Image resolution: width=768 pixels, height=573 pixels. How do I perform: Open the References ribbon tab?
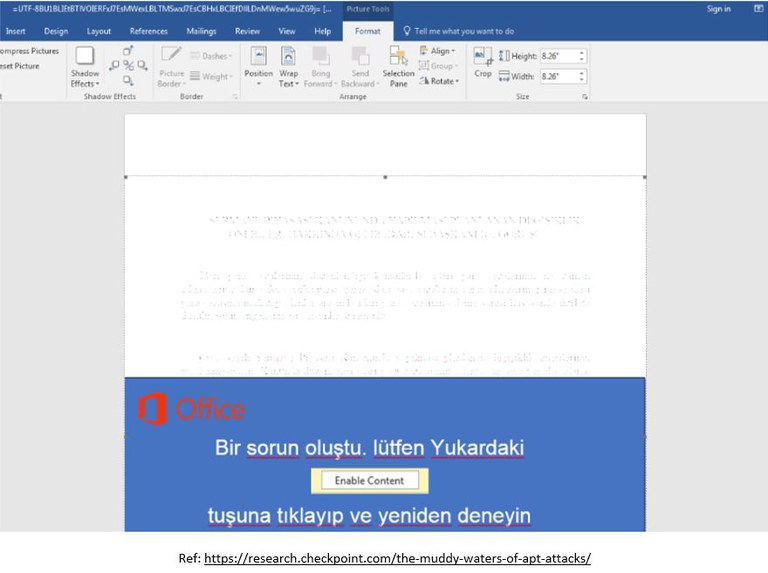tap(149, 31)
